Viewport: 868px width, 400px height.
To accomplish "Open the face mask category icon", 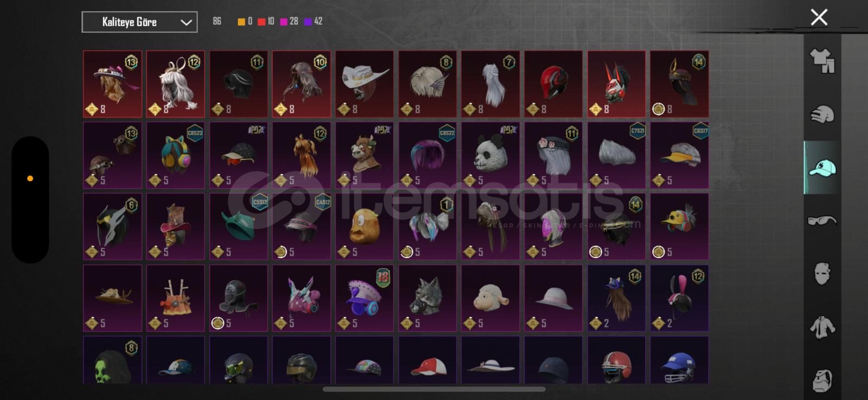I will click(x=822, y=274).
